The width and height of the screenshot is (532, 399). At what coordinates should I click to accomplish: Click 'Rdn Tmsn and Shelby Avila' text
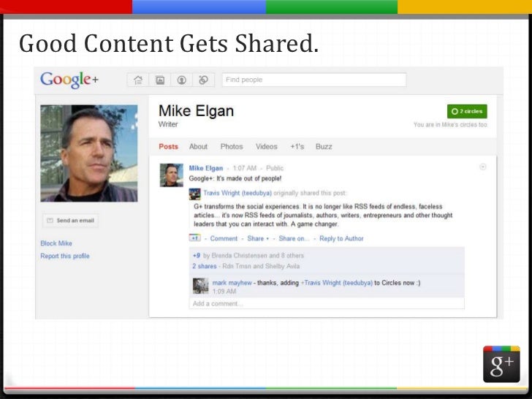click(261, 266)
